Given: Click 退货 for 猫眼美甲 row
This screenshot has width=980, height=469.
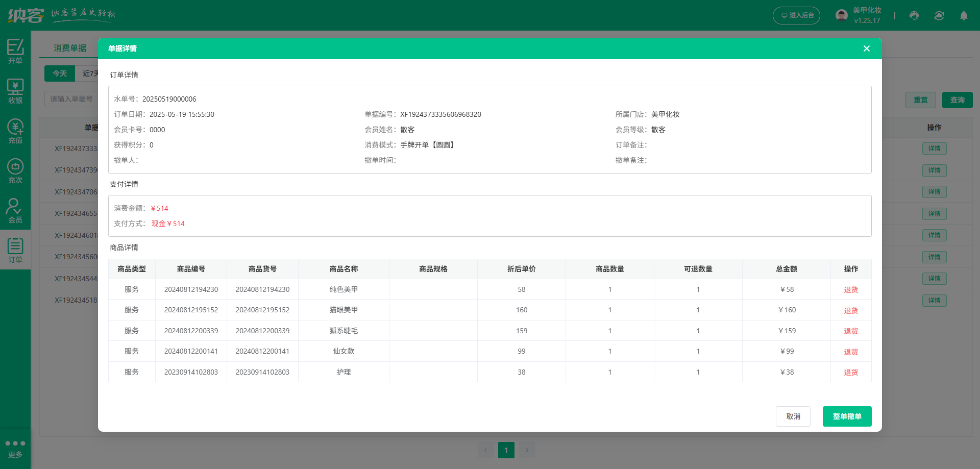Looking at the screenshot, I should tap(851, 310).
